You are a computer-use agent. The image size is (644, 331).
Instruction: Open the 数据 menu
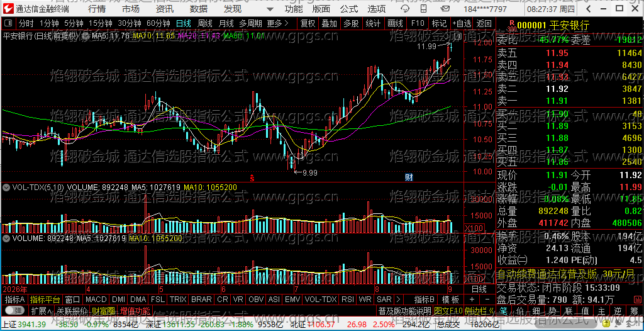point(199,9)
